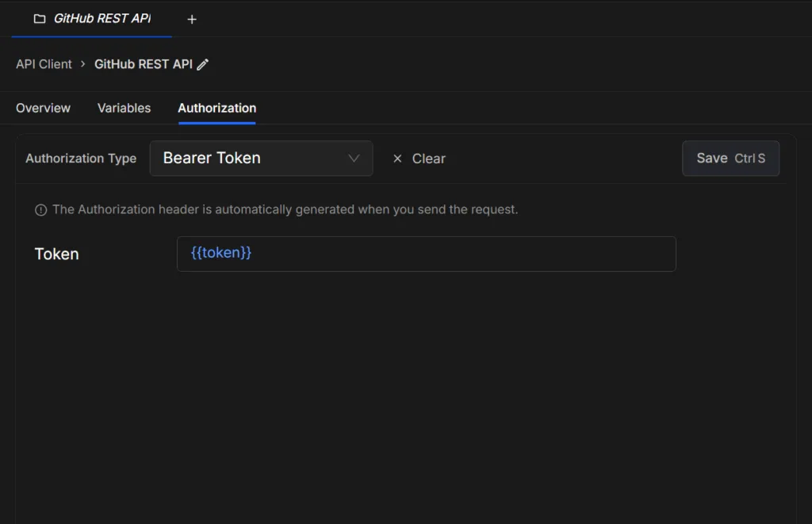The image size is (812, 524).
Task: Switch to the Overview tab
Action: (43, 108)
